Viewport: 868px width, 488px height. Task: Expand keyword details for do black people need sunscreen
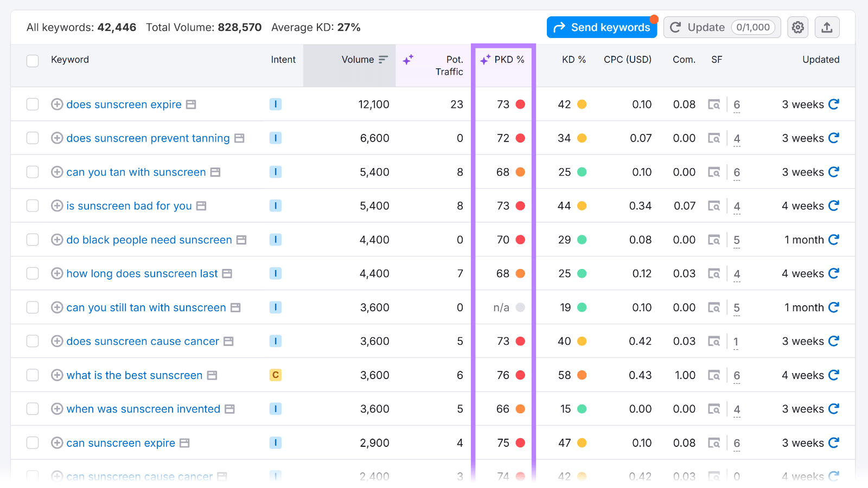[57, 239]
